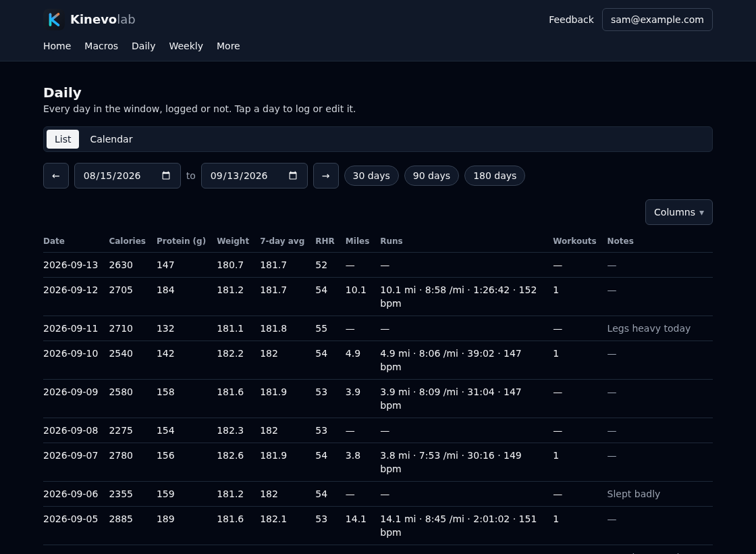This screenshot has height=554, width=756.
Task: Click the run entry '3.8 mi · 7:53 /mi'
Action: [451, 462]
